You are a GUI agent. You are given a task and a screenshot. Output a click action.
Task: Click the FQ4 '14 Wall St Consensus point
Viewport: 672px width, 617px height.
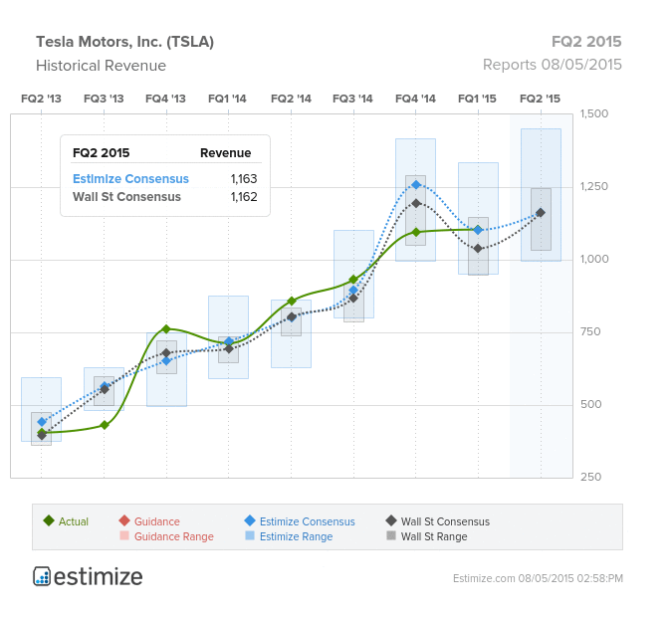[416, 203]
